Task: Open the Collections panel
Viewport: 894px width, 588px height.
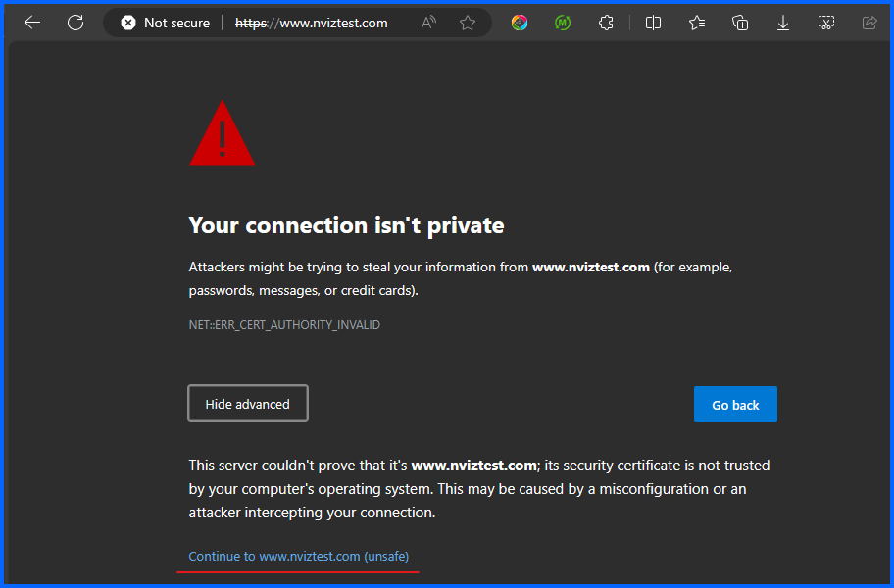Action: [x=740, y=23]
